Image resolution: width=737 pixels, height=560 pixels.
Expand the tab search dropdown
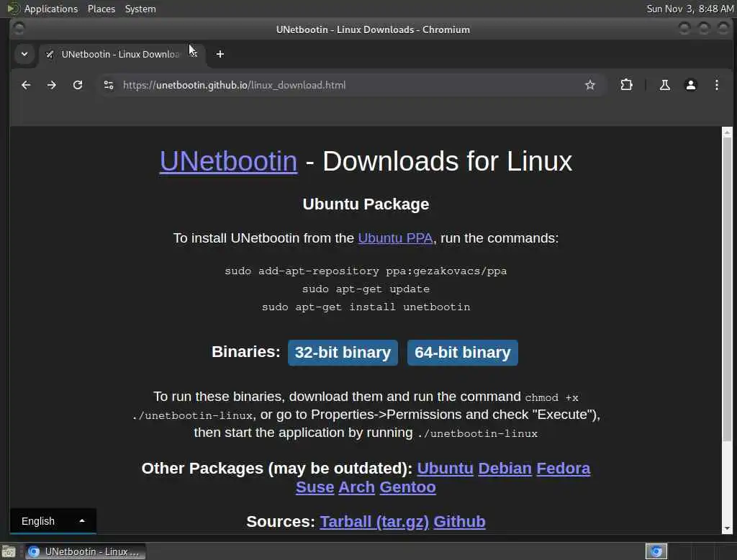[24, 54]
